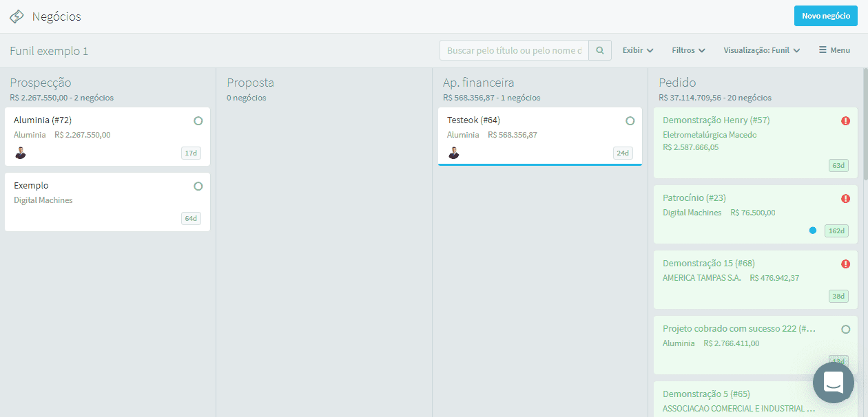Click the alert icon on Demonstração 15 (#68)
This screenshot has width=868, height=417.
(x=845, y=264)
